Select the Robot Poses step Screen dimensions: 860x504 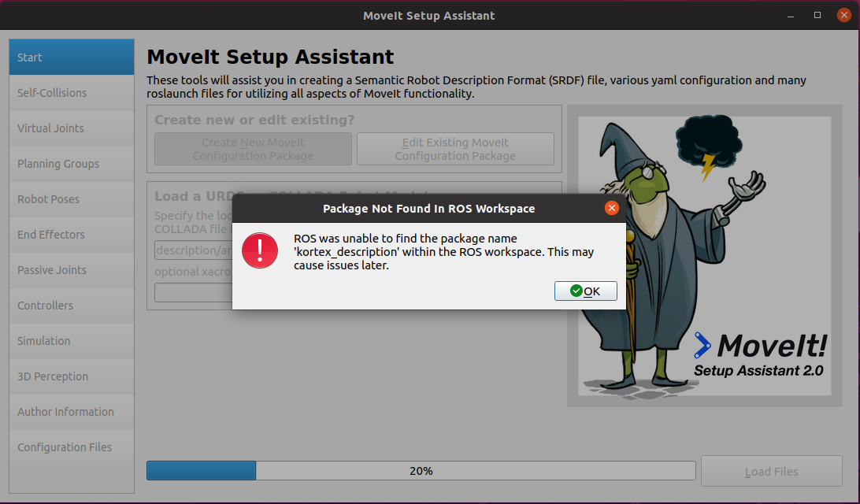pos(71,198)
